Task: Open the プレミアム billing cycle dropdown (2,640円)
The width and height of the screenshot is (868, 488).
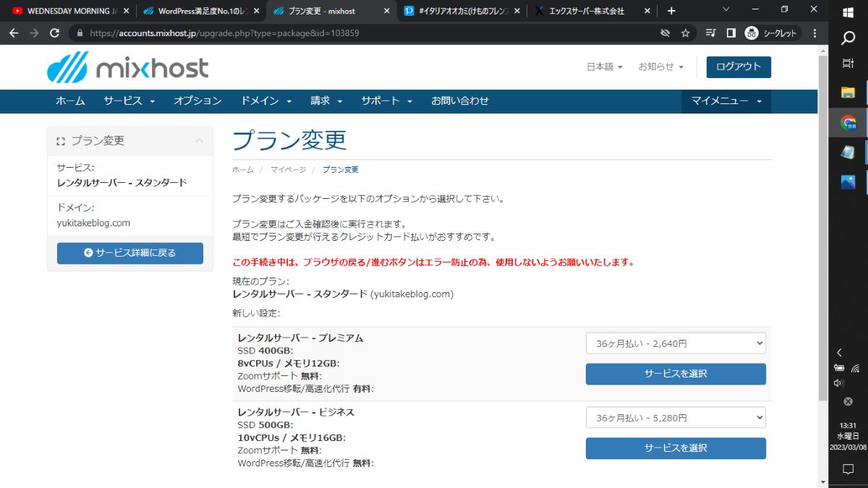Action: (676, 343)
